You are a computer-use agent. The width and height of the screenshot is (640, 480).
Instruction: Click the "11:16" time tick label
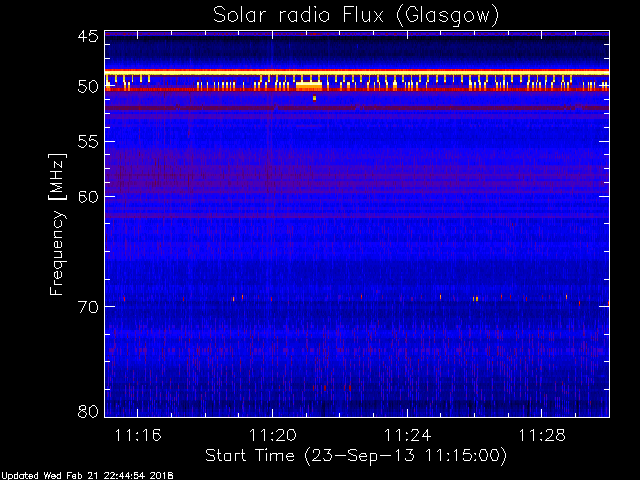click(138, 435)
